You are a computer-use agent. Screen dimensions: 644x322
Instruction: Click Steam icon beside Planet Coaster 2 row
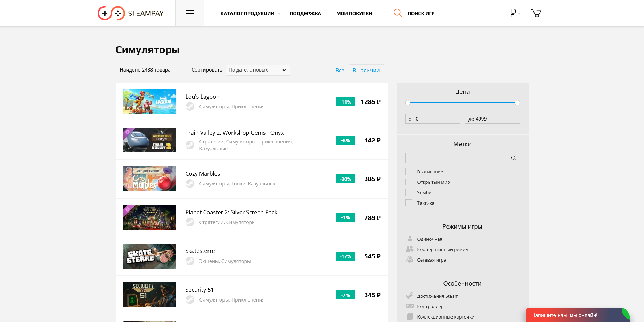tap(190, 222)
